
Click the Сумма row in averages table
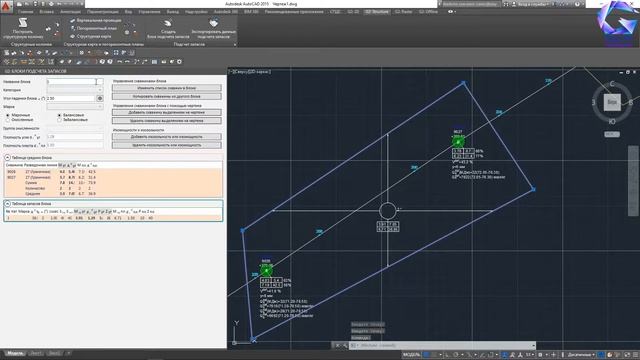[113, 183]
